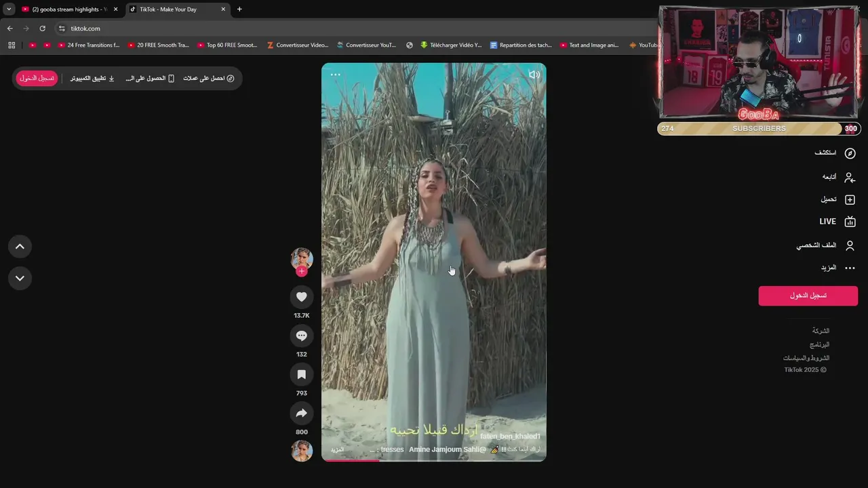Expand the Company footer section
The height and width of the screenshot is (488, 868).
(821, 331)
